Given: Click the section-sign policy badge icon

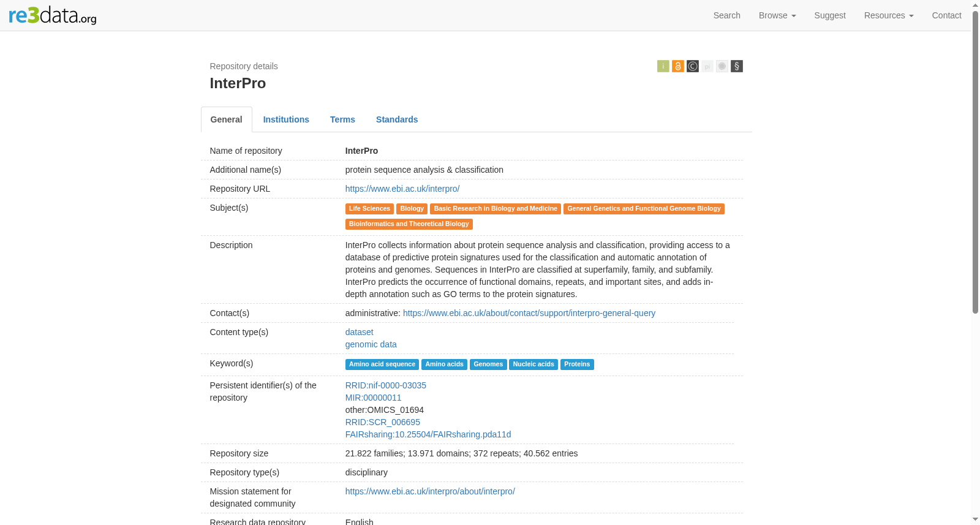Looking at the screenshot, I should tap(736, 66).
